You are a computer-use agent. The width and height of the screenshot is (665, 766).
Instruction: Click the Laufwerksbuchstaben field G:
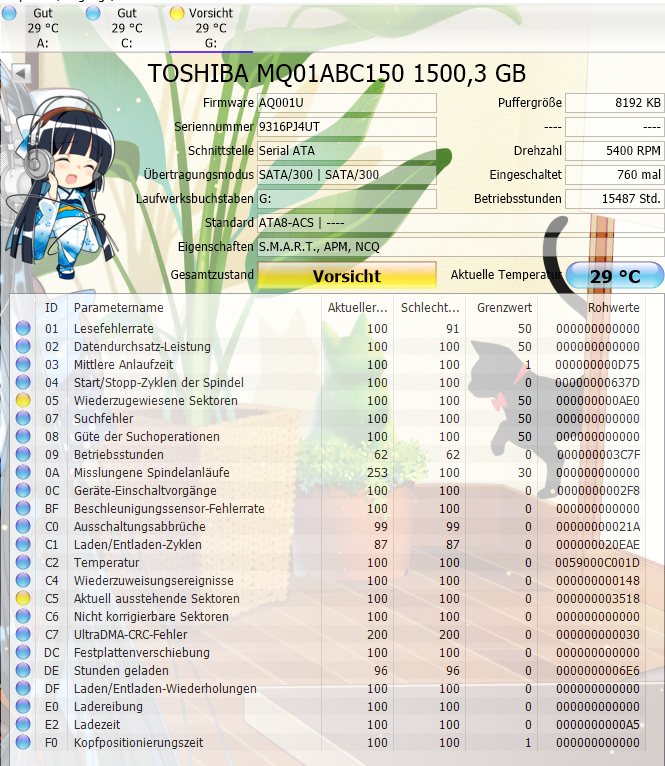coord(347,199)
